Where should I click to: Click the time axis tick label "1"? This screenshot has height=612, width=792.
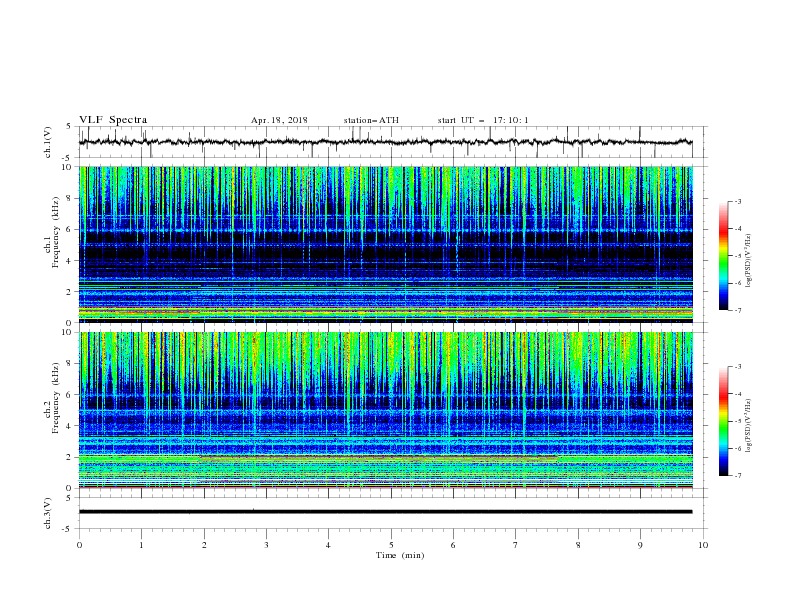click(141, 545)
